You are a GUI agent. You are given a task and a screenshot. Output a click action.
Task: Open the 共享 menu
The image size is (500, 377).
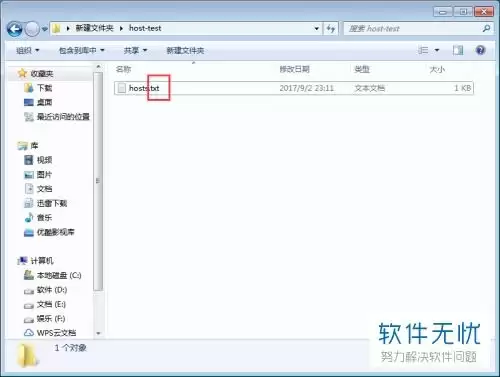pos(135,51)
